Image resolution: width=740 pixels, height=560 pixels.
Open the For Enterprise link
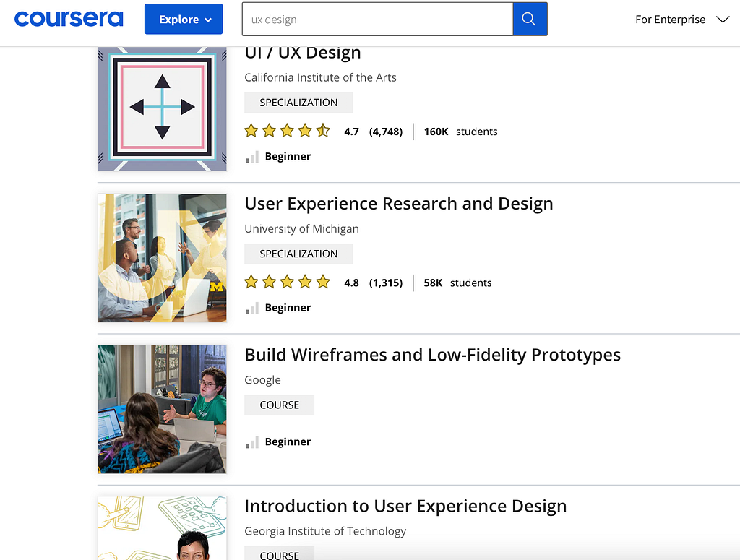pyautogui.click(x=670, y=20)
